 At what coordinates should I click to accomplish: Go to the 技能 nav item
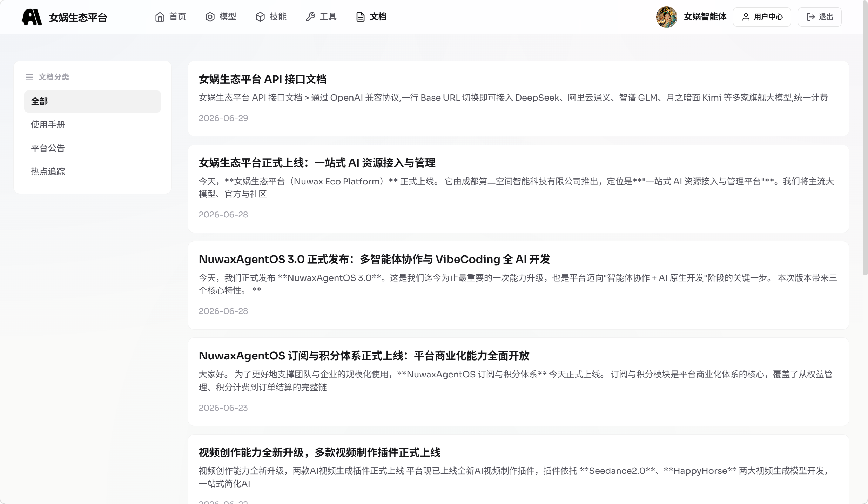[271, 17]
